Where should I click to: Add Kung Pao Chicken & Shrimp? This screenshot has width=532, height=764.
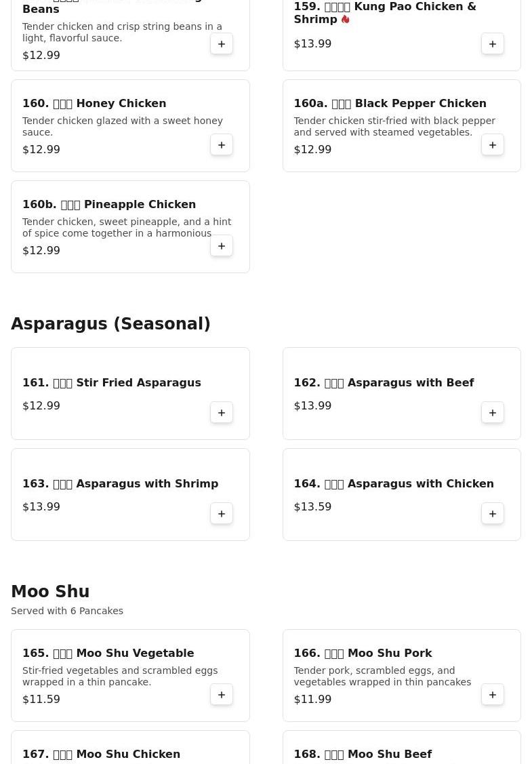pos(493,44)
